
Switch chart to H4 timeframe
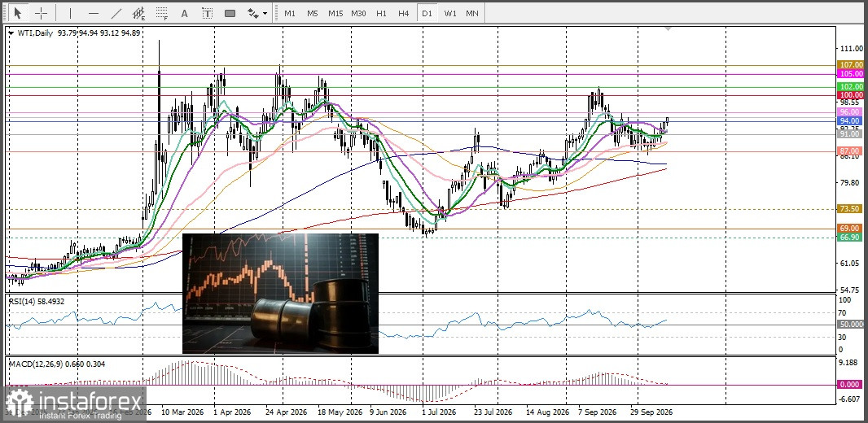tap(404, 13)
